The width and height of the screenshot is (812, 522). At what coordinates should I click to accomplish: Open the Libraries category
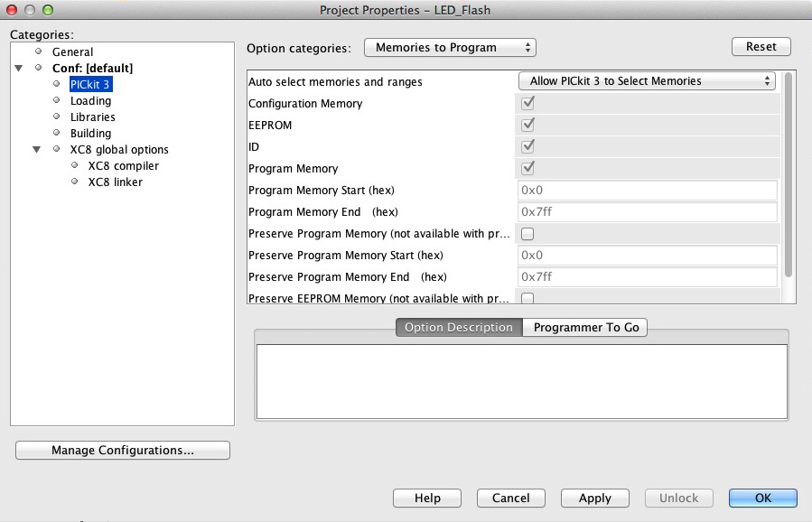[x=92, y=117]
